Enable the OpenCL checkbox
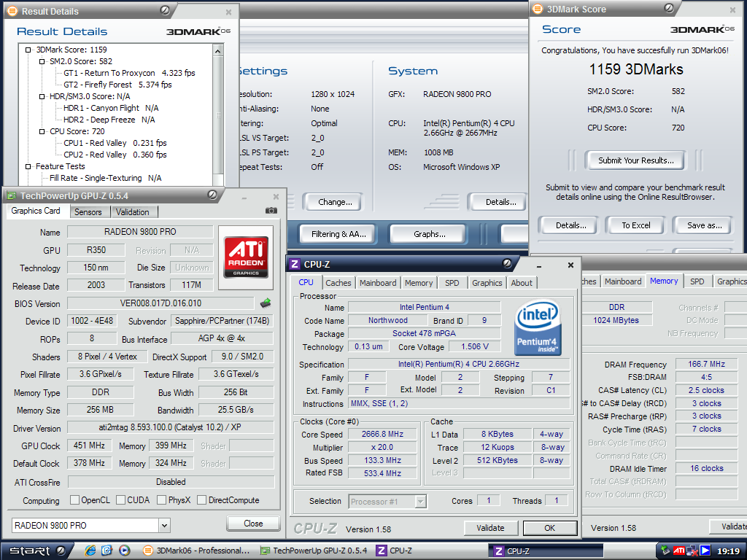 75,500
